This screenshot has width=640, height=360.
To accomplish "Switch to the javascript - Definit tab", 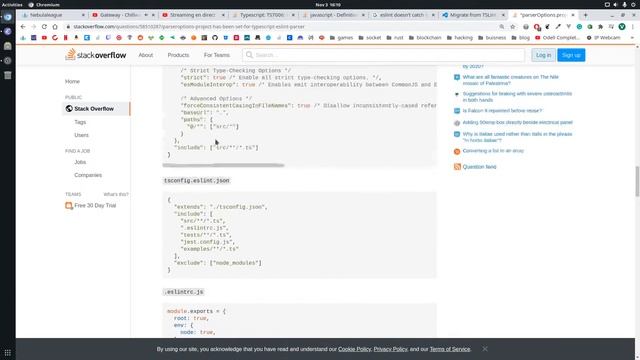I will 333,15.
